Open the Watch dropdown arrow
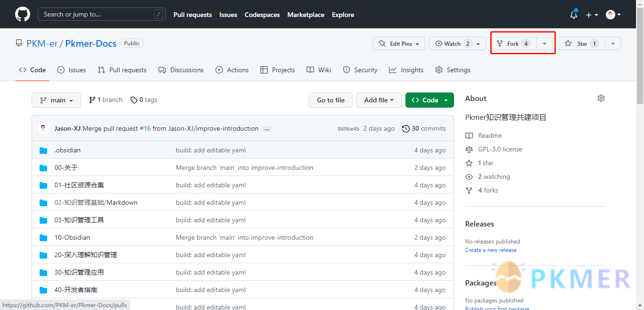 coord(479,43)
